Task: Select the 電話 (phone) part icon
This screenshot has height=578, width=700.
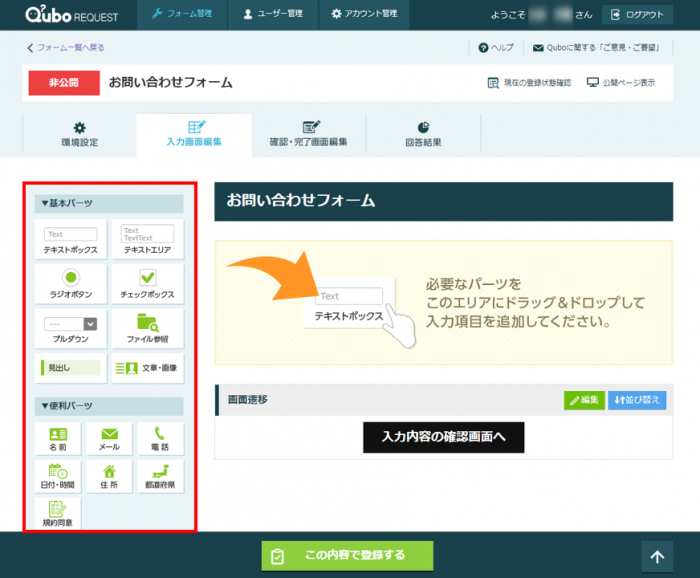Action: click(160, 439)
